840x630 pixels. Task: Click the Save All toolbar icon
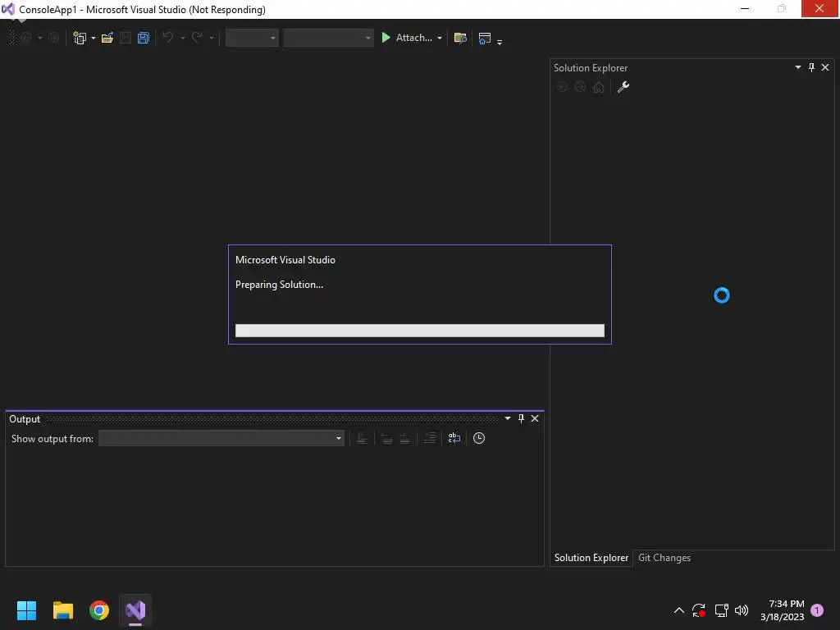143,38
